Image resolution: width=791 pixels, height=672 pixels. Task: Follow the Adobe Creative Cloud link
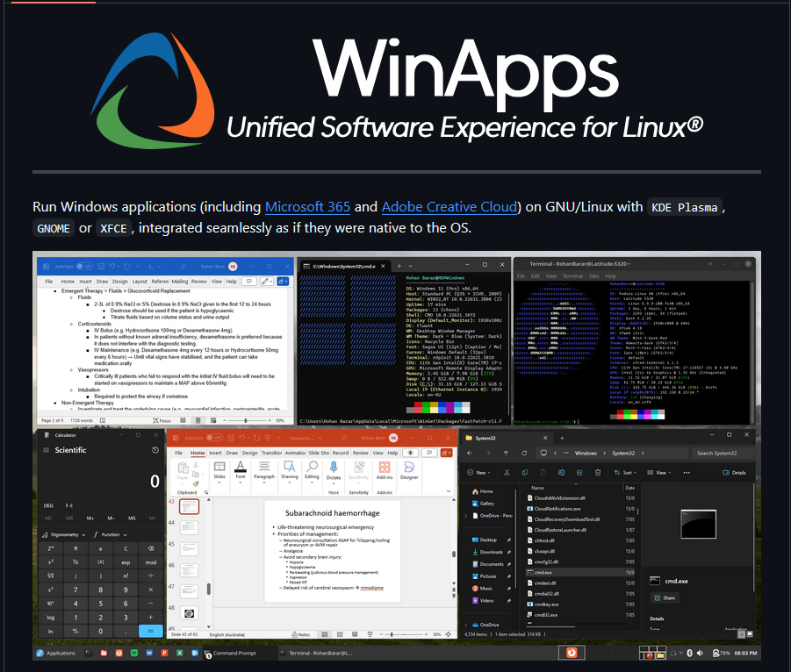coord(449,207)
